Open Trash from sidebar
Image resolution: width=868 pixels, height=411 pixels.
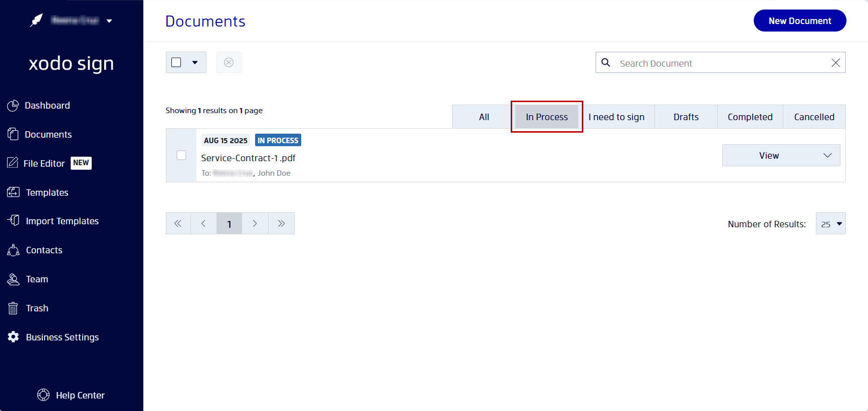pos(37,308)
